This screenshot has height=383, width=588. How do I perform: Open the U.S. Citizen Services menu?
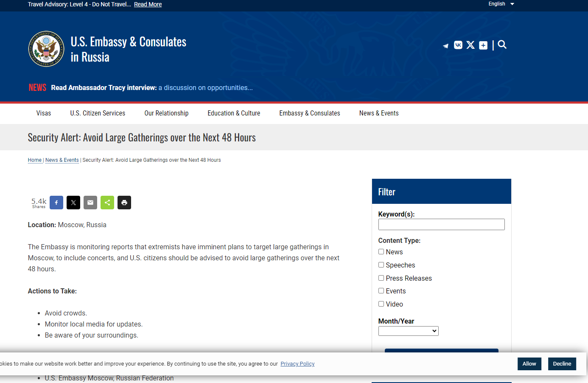point(98,113)
